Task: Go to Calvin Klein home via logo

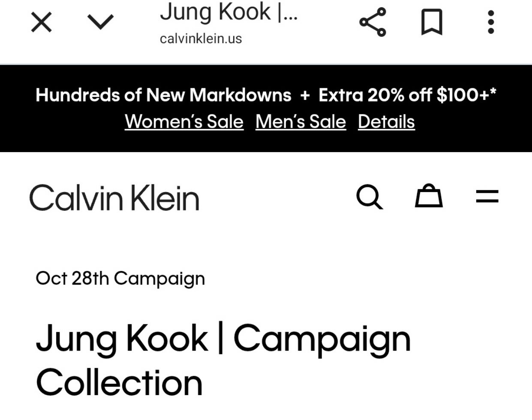Action: pyautogui.click(x=114, y=198)
